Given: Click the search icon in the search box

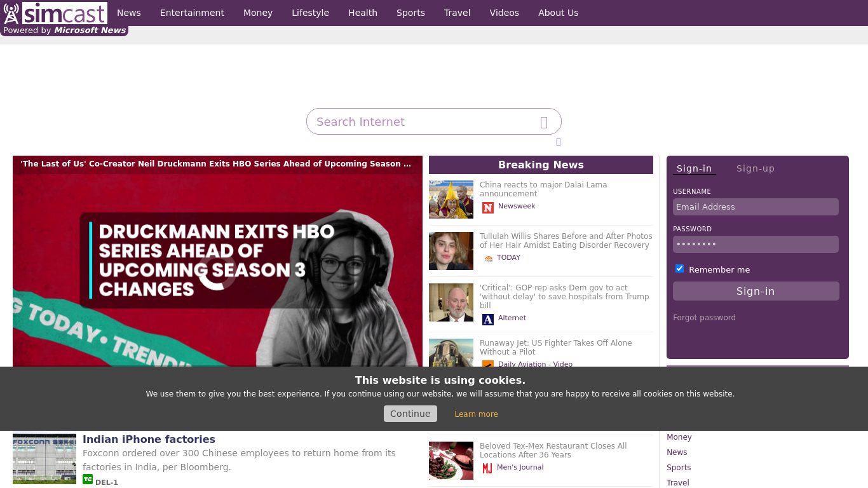Looking at the screenshot, I should pos(544,122).
